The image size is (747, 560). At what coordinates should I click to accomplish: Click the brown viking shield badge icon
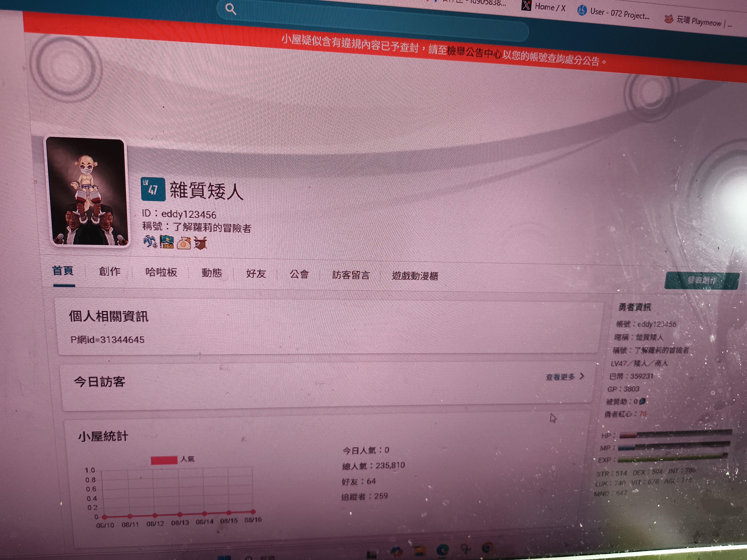(200, 243)
